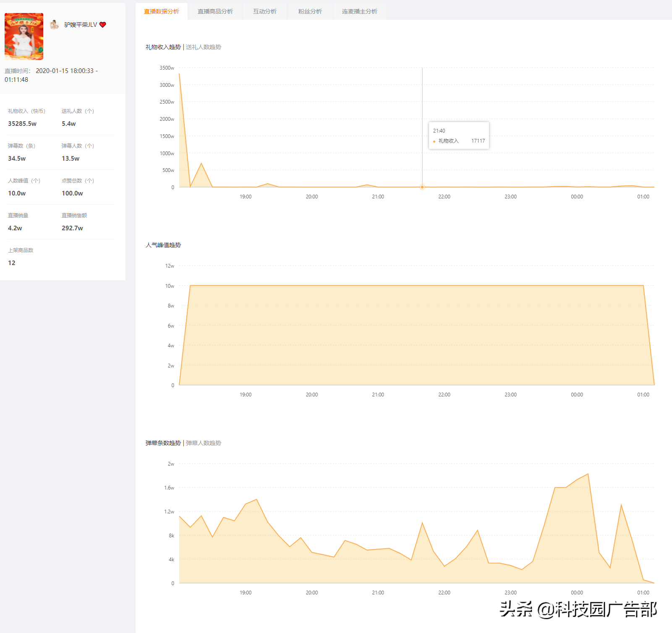
Task: Click the 直播销售额 value 292.7w
Action: click(x=72, y=228)
